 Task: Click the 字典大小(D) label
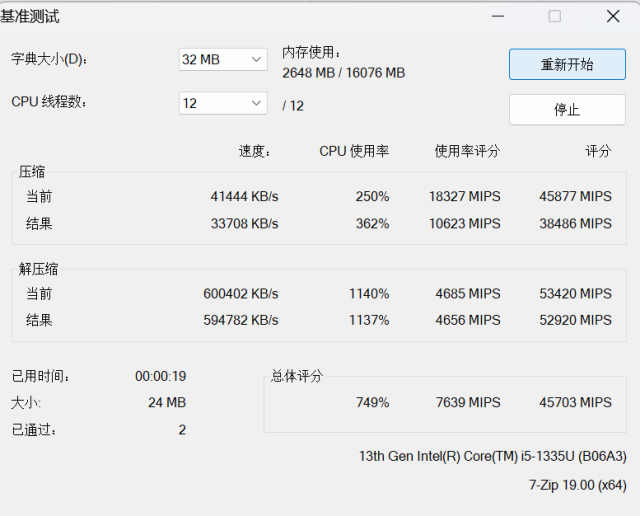click(49, 59)
